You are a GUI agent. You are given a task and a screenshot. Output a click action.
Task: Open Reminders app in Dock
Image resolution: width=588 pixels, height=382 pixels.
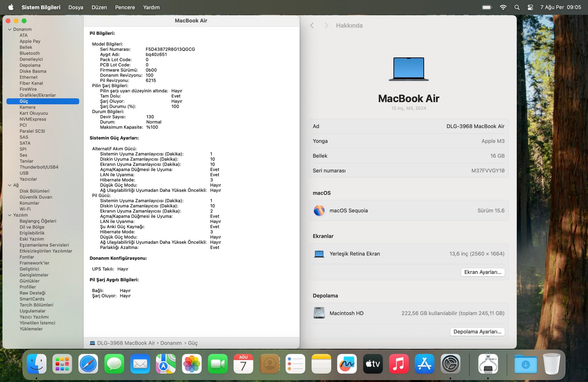pyautogui.click(x=295, y=364)
